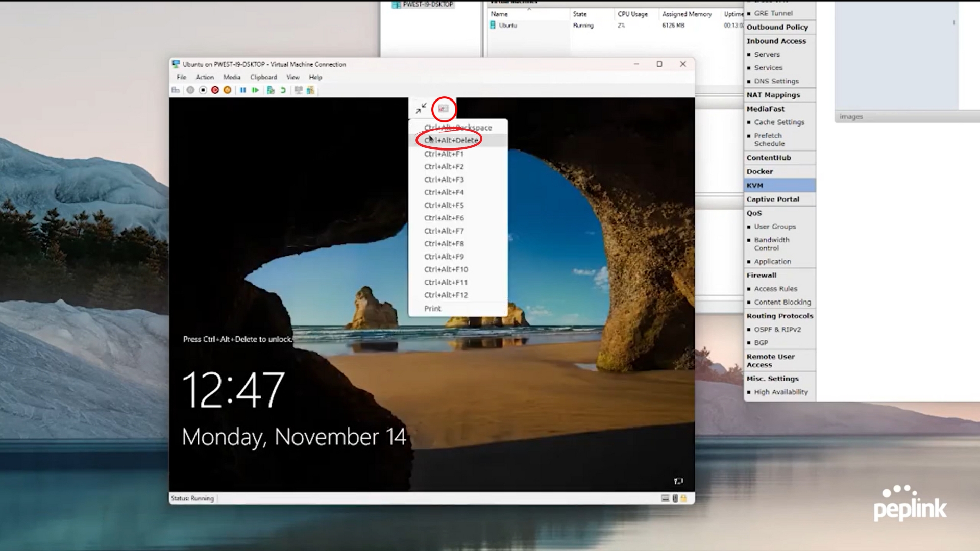The image size is (980, 551).
Task: Open the Clipboard menu
Action: point(263,77)
